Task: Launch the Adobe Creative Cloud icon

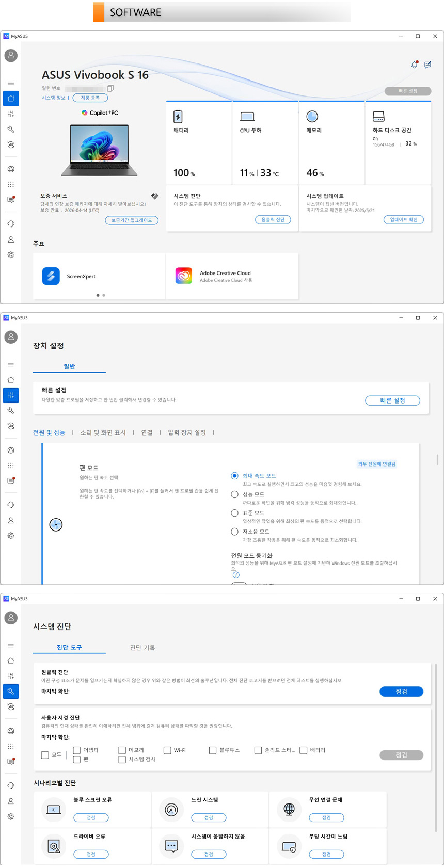Action: click(x=184, y=276)
